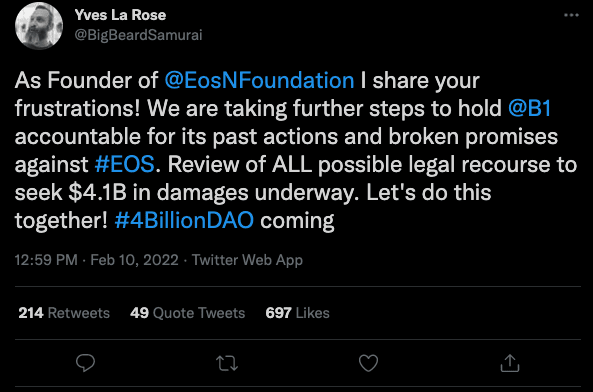Select the #EOS hashtag
Image resolution: width=593 pixels, height=392 pixels.
pos(124,164)
